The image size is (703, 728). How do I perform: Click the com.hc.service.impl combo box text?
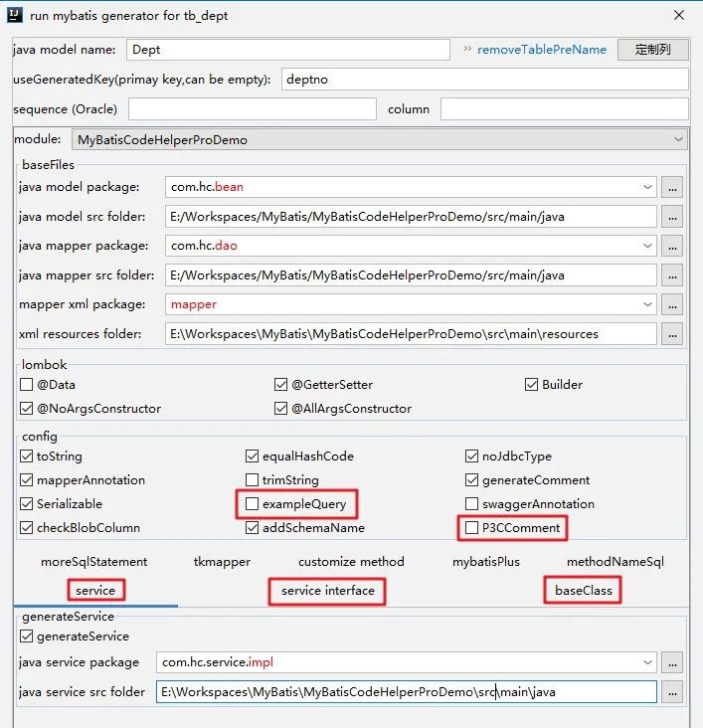(218, 662)
